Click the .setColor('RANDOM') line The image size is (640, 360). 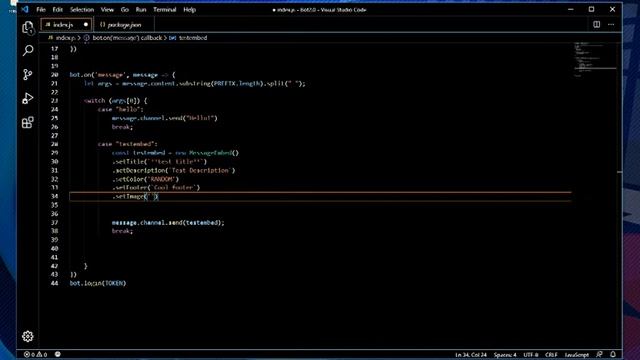pyautogui.click(x=145, y=179)
